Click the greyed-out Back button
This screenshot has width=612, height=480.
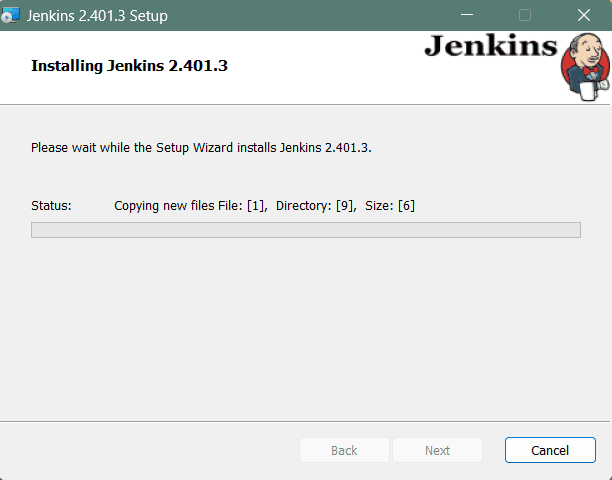click(344, 450)
